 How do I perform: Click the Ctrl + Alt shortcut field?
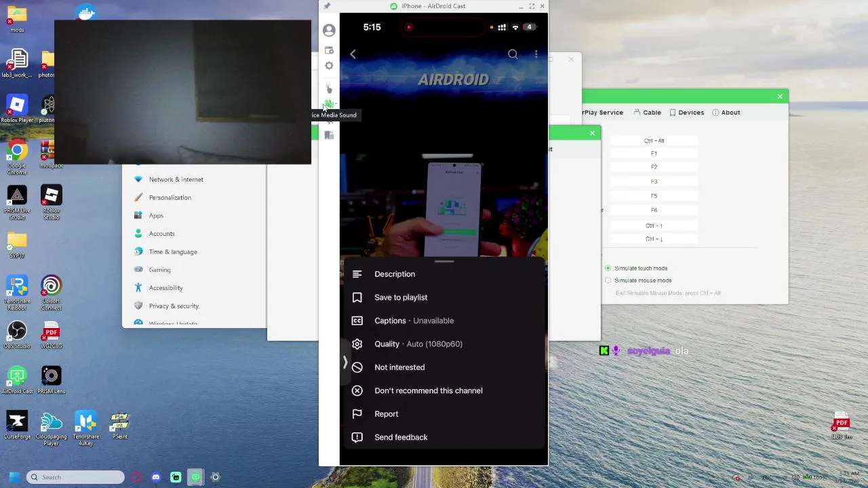654,141
